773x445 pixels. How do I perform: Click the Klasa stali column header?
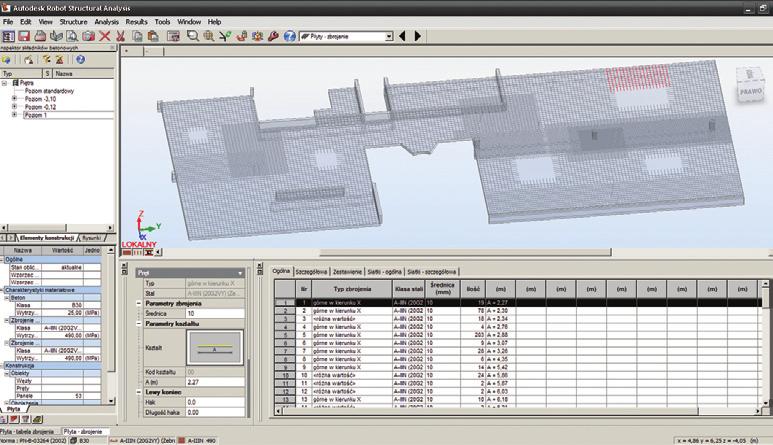[409, 289]
